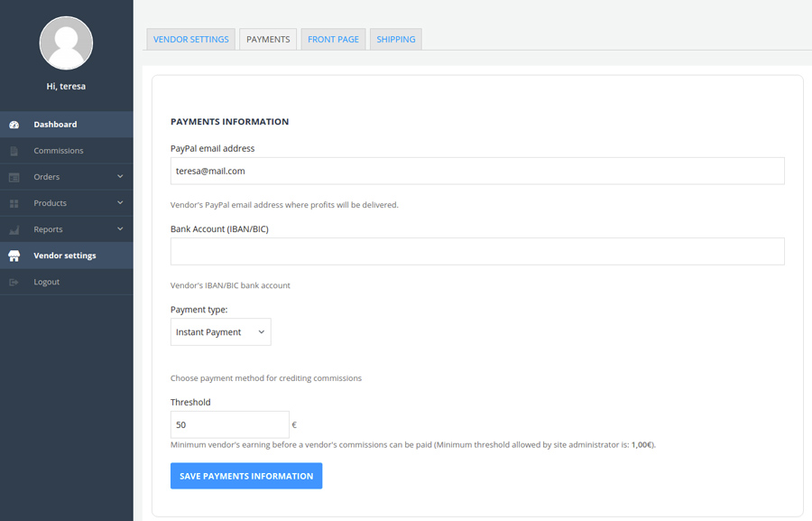Click the Orders icon in sidebar

pyautogui.click(x=14, y=177)
